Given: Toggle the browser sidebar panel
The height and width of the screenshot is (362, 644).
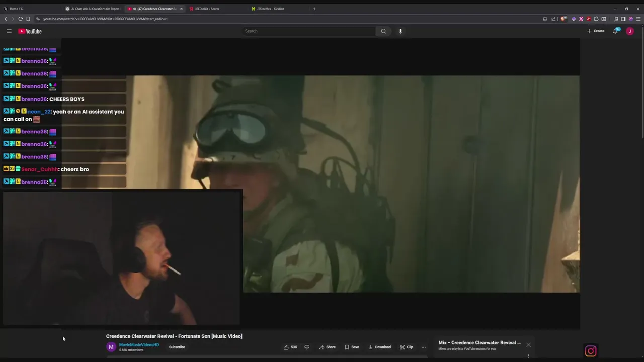Looking at the screenshot, I should [623, 19].
